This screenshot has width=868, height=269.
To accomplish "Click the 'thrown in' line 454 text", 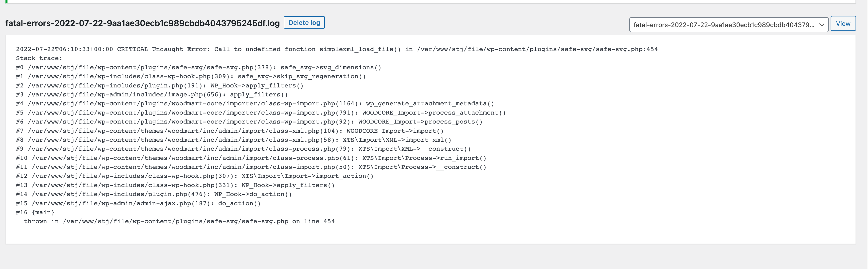I will pyautogui.click(x=179, y=221).
